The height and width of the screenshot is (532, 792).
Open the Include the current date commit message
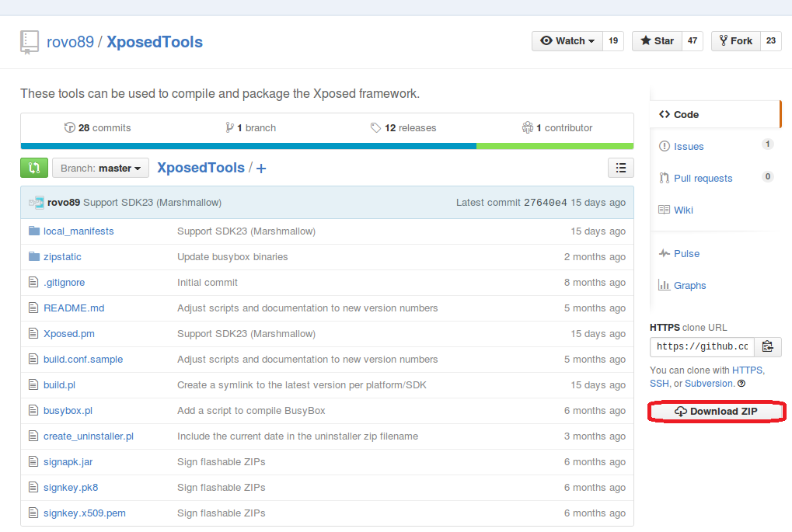click(298, 436)
